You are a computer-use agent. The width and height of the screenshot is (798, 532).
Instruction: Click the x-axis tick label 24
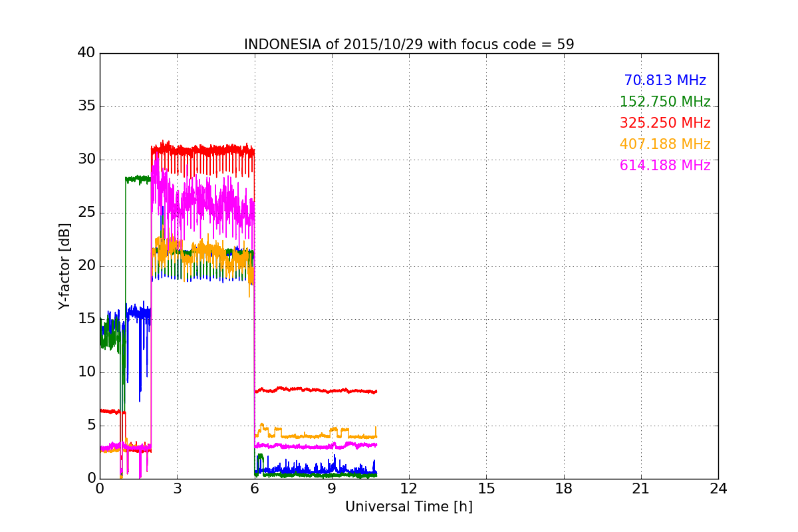(x=718, y=489)
